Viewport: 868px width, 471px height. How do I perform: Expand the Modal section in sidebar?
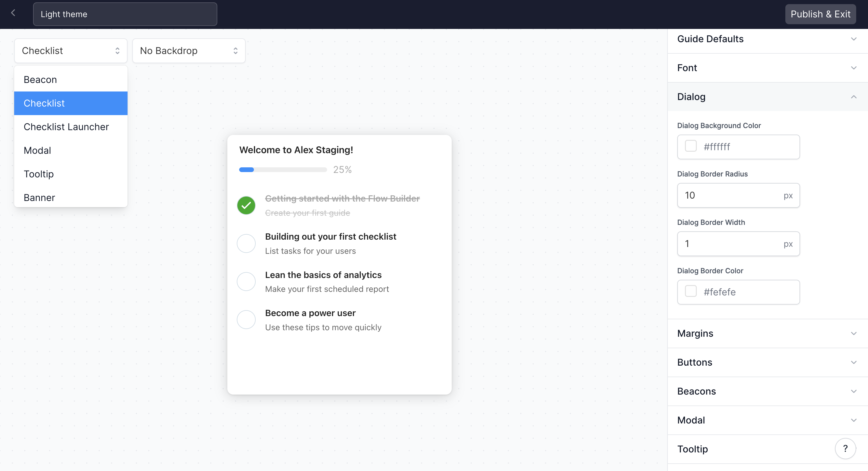768,421
